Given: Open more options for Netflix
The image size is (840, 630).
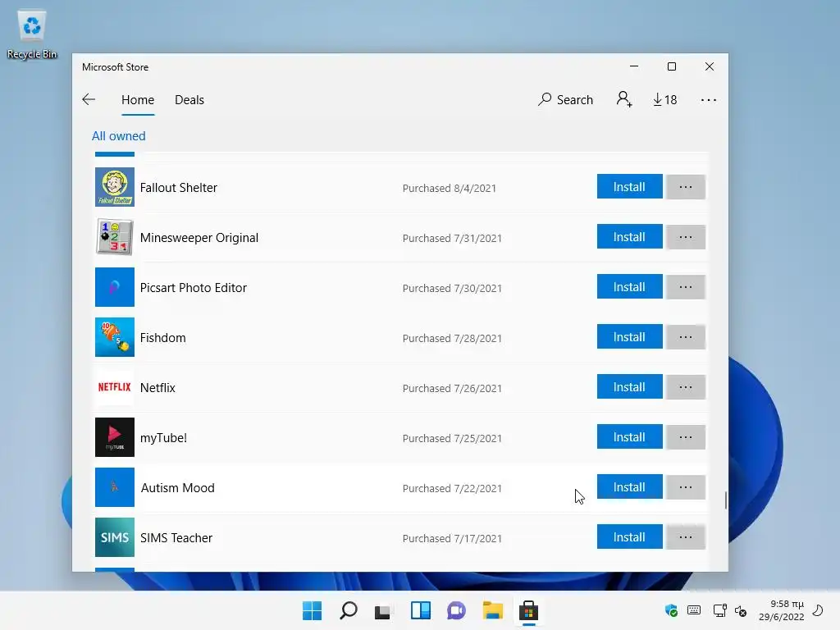Looking at the screenshot, I should coord(686,387).
